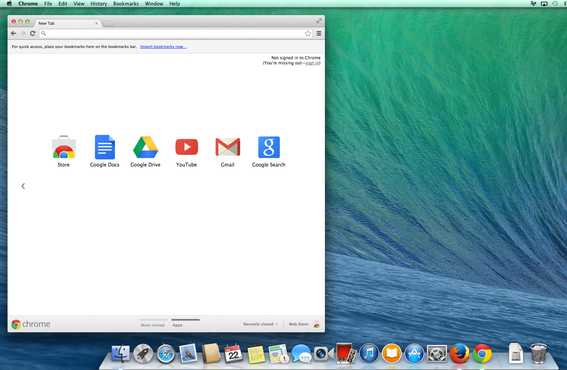
Task: Open the Help menu
Action: point(175,4)
